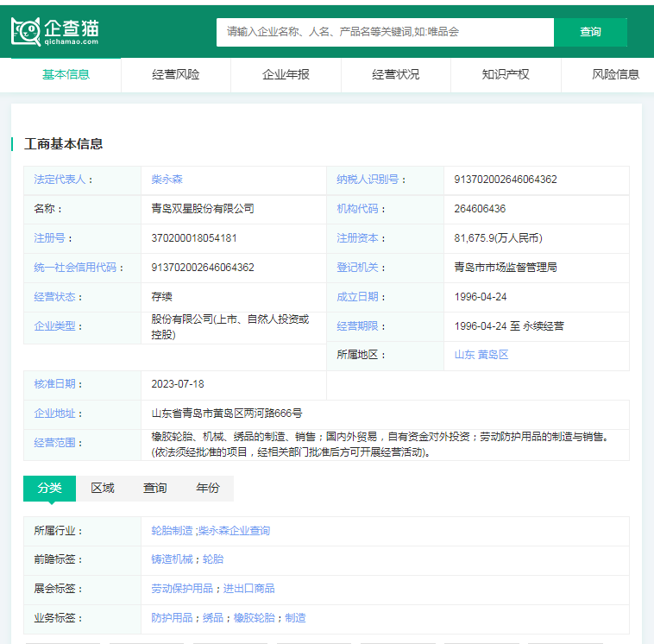Click the 铸造机械 tag link
This screenshot has width=654, height=644.
tap(172, 559)
